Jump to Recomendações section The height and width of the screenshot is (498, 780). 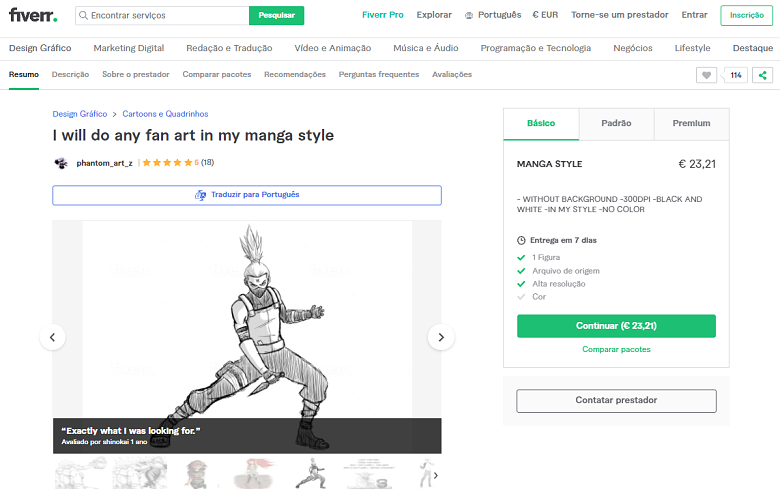[295, 75]
